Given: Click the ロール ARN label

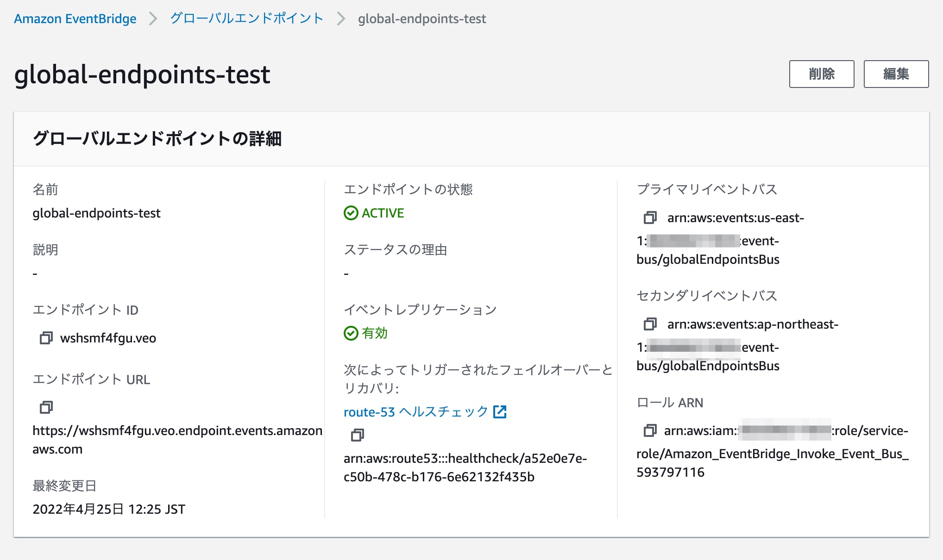Looking at the screenshot, I should click(670, 403).
